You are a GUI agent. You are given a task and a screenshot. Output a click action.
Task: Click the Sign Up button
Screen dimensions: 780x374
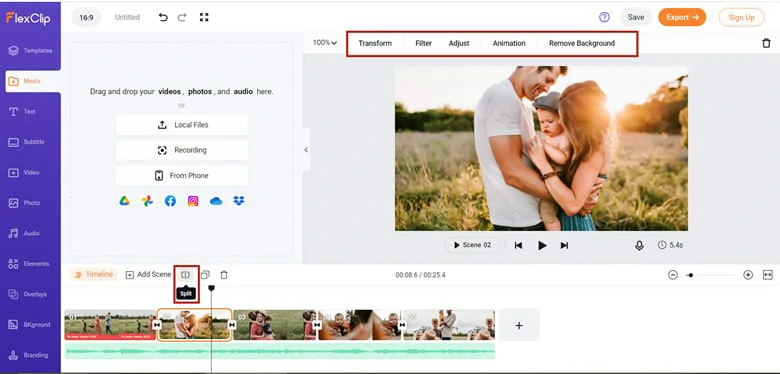(x=741, y=17)
